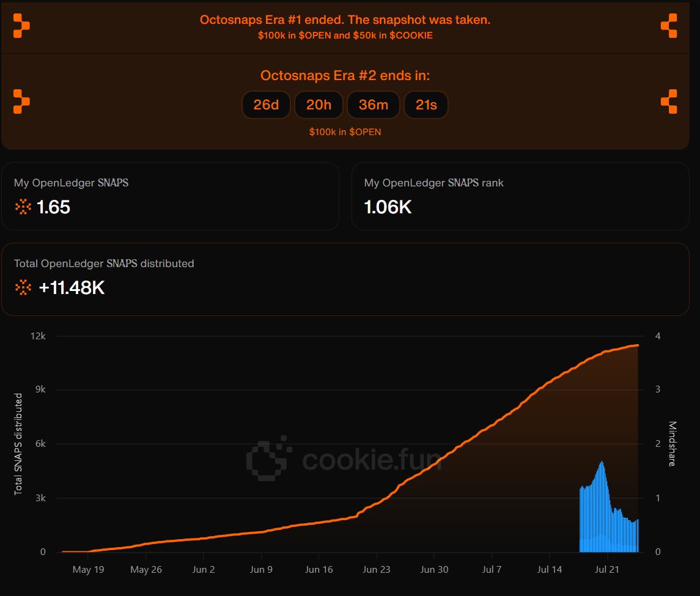Click the "My OpenLedger SNAPS" label
700x596 pixels.
pyautogui.click(x=71, y=183)
